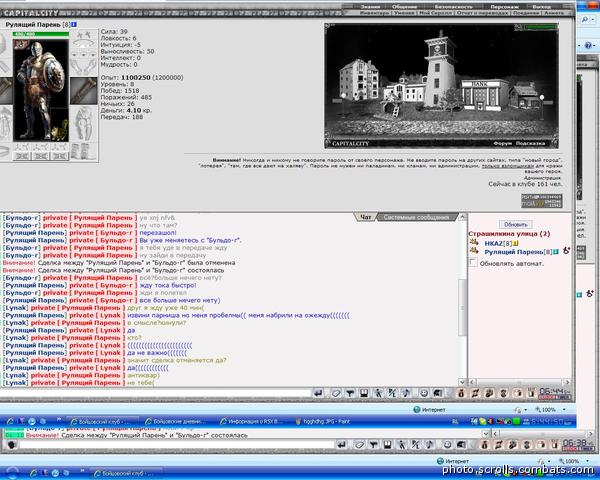
Task: Switch to the Бойцовские дневники taskbar window
Action: click(175, 421)
